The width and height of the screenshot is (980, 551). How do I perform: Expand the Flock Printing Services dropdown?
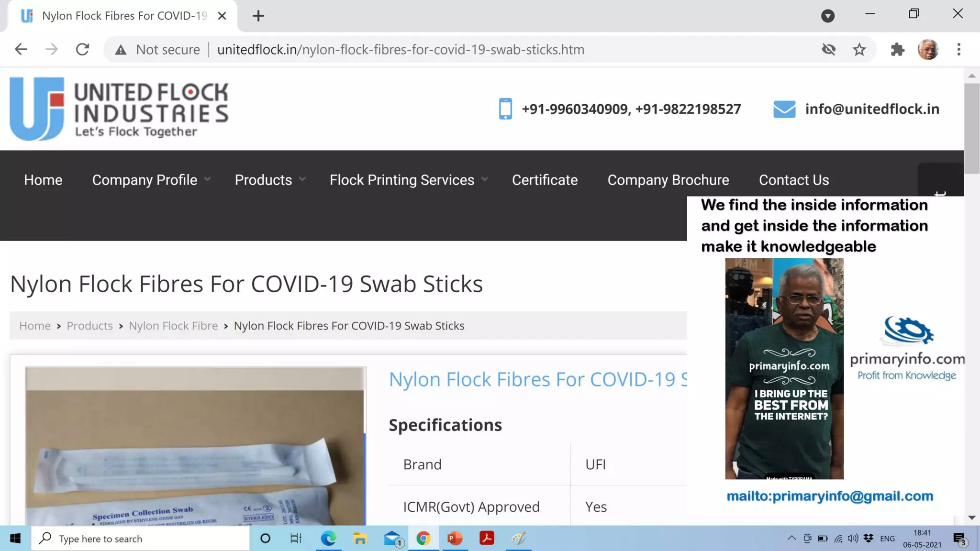408,180
